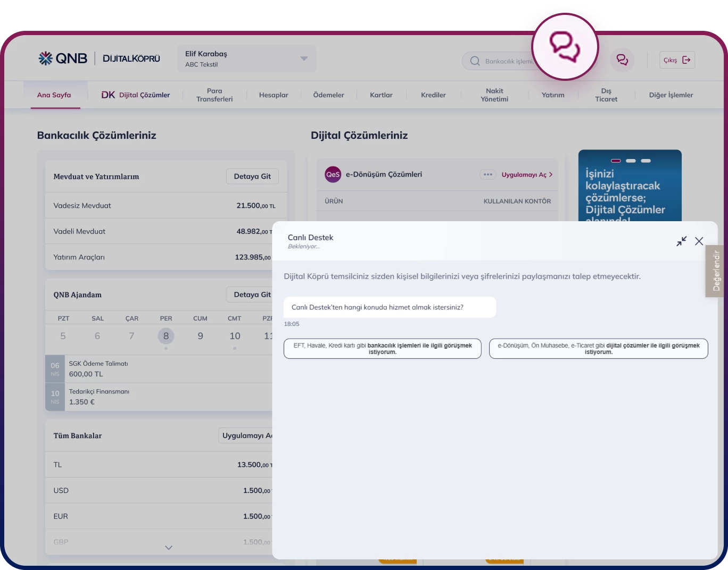The height and width of the screenshot is (570, 728).
Task: Open the Değerlendir side feedback tab
Action: point(716,271)
